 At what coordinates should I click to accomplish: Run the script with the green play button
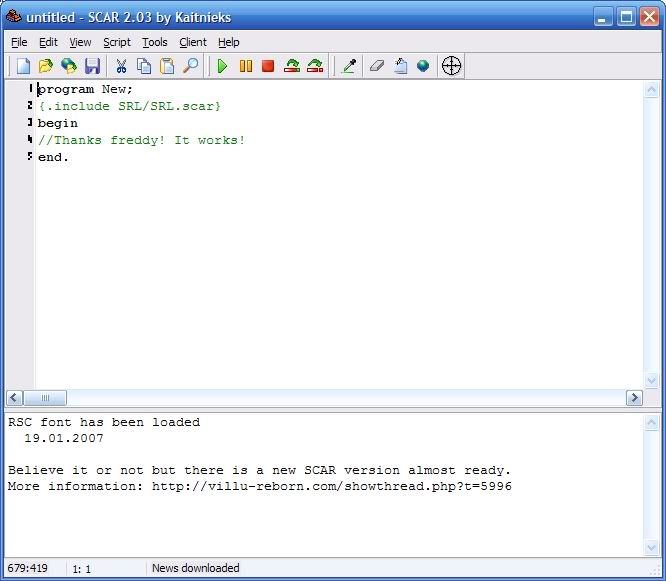tap(222, 66)
